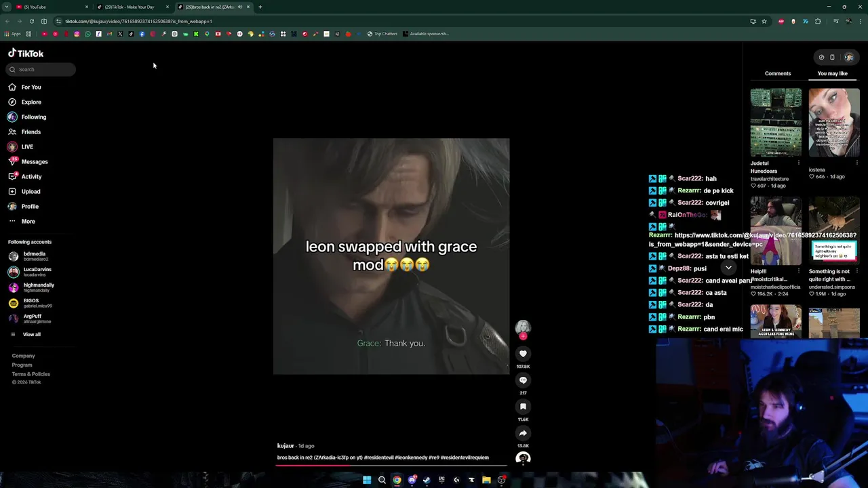Viewport: 868px width, 488px height.
Task: Open BIGOS following account
Action: point(28,303)
